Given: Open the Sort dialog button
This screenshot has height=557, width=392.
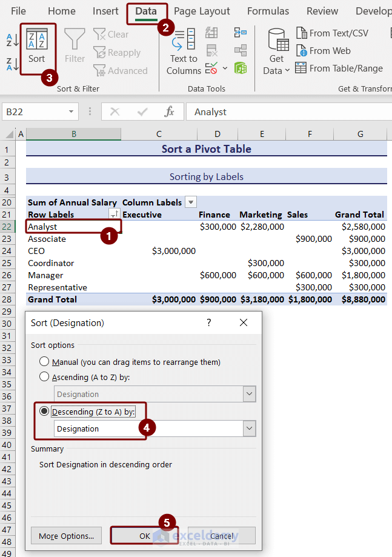Looking at the screenshot, I should [x=37, y=46].
